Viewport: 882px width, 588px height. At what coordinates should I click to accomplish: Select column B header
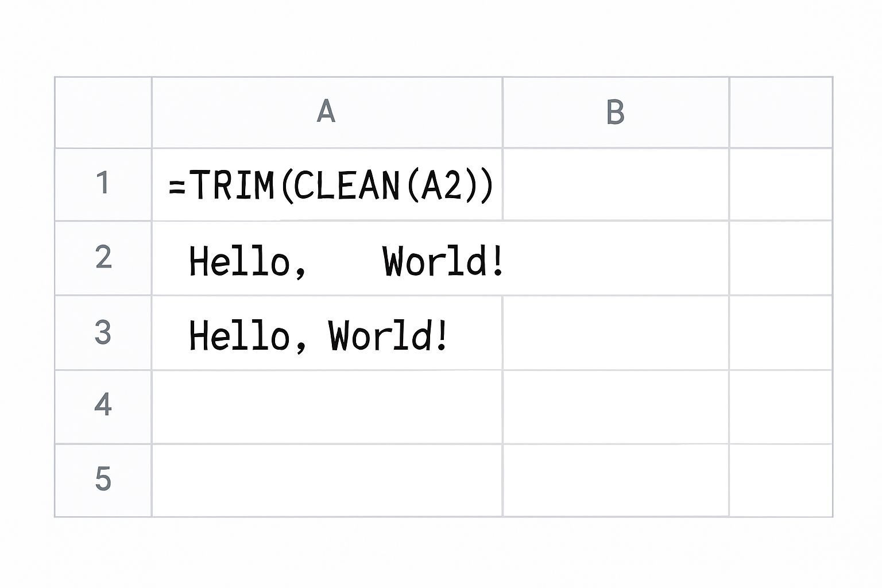coord(616,113)
